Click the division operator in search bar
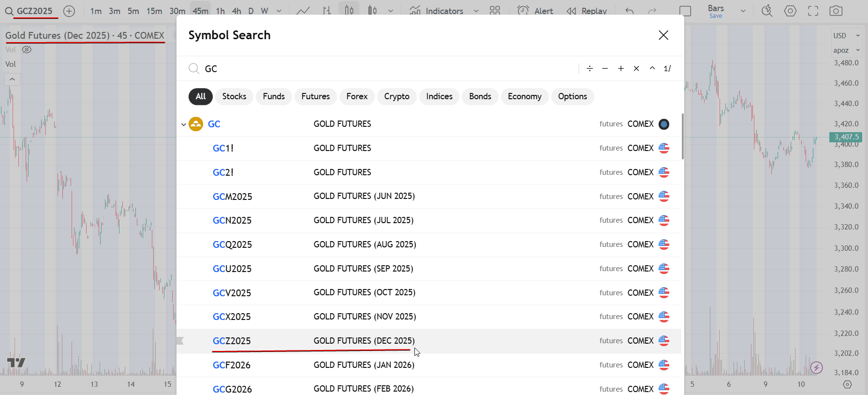Viewport: 868px width, 395px height. (589, 68)
